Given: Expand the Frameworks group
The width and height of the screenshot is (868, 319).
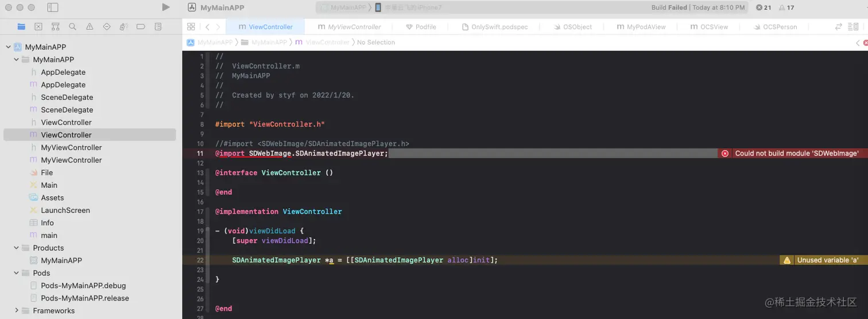Looking at the screenshot, I should (x=16, y=311).
